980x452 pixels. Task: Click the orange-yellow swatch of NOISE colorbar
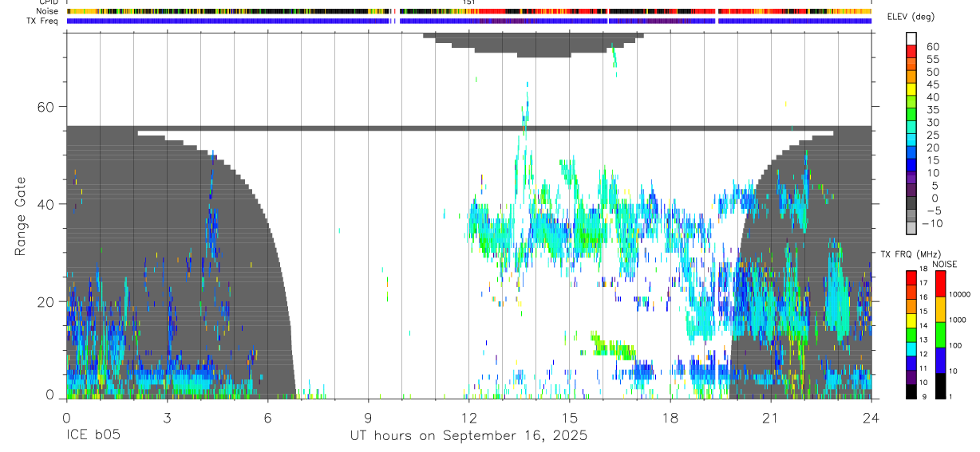pos(941,309)
